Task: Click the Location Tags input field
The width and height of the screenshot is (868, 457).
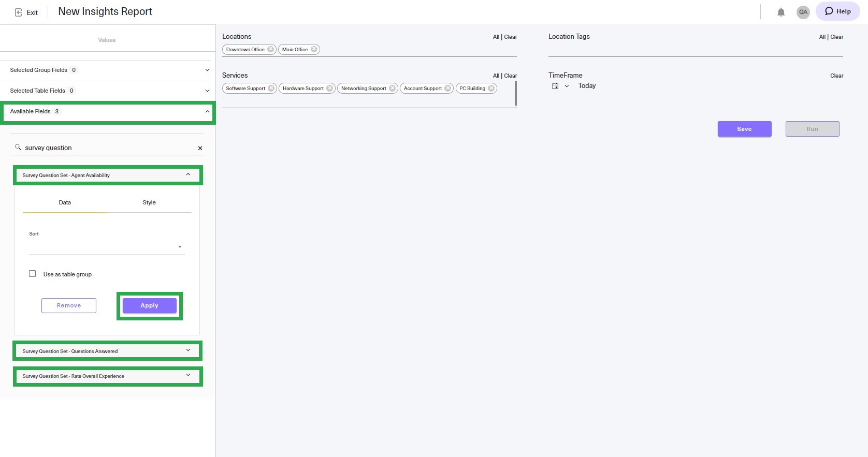Action: click(x=696, y=50)
